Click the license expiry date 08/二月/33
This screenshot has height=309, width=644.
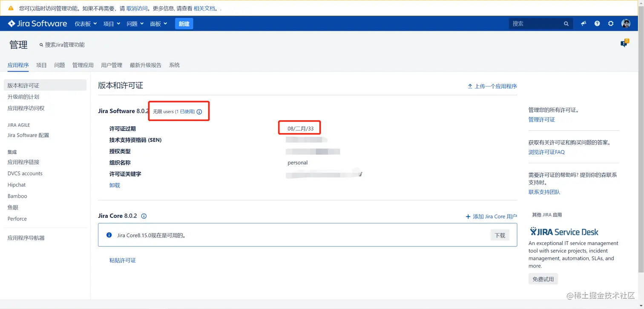pyautogui.click(x=301, y=129)
